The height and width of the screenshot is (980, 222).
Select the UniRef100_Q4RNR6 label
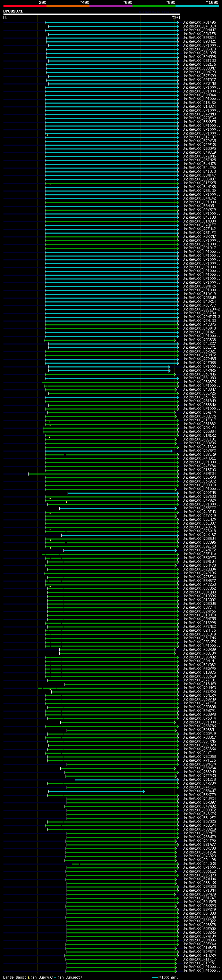pos(199,371)
